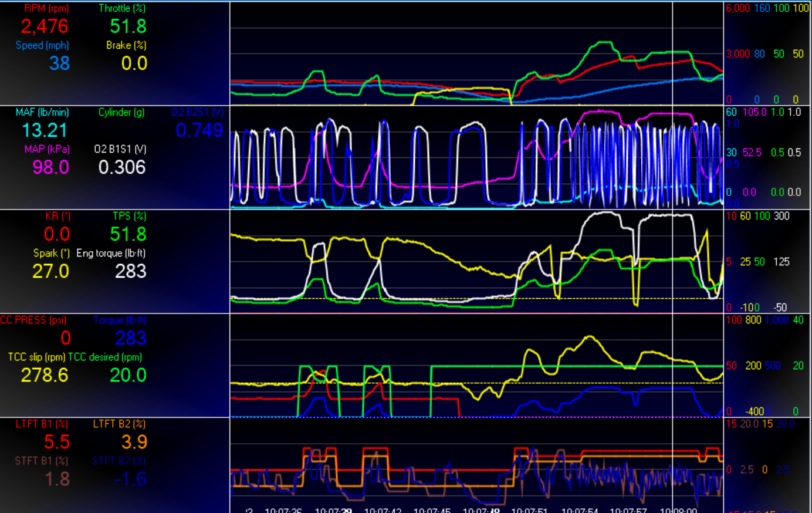Click the 10:07:48 timestamp on time axis
This screenshot has width=812, height=513.
(481, 510)
